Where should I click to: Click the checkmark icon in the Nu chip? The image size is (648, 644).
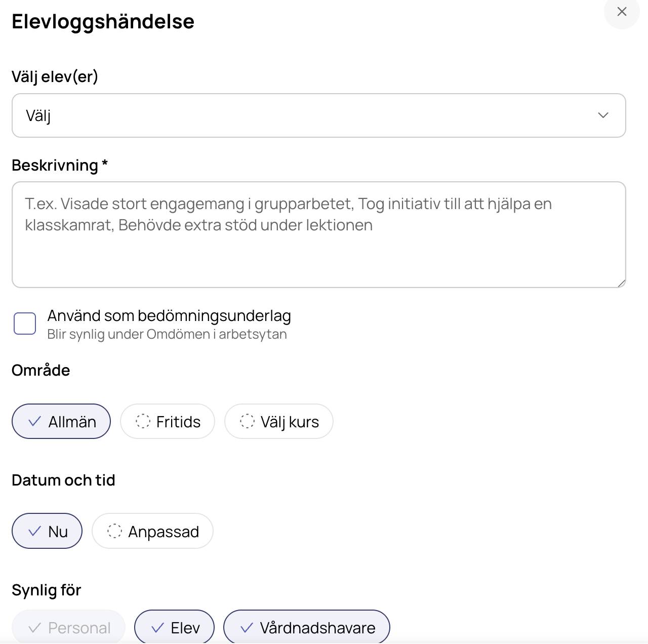[x=34, y=531]
